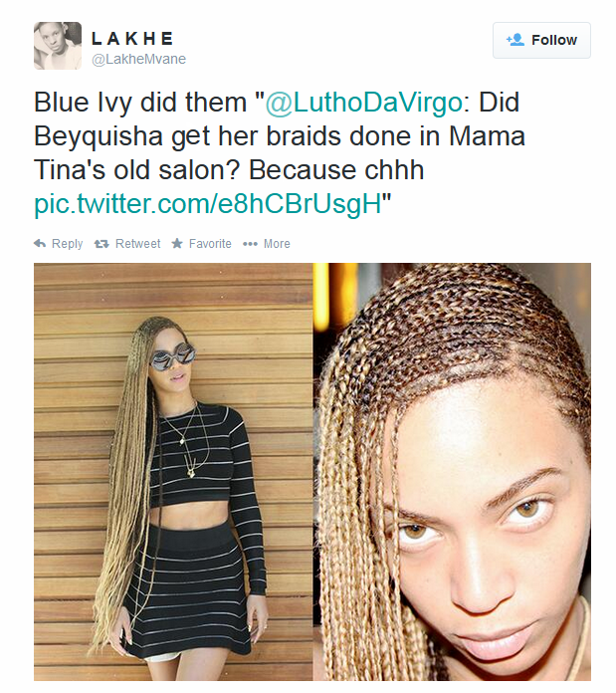Click the Retweet text label
616x693 pixels.
137,244
